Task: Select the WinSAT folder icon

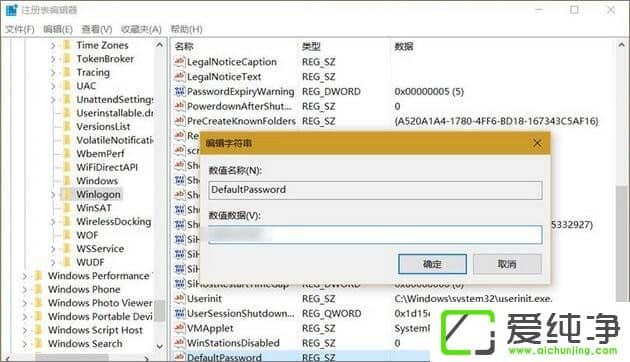Action: coord(67,208)
